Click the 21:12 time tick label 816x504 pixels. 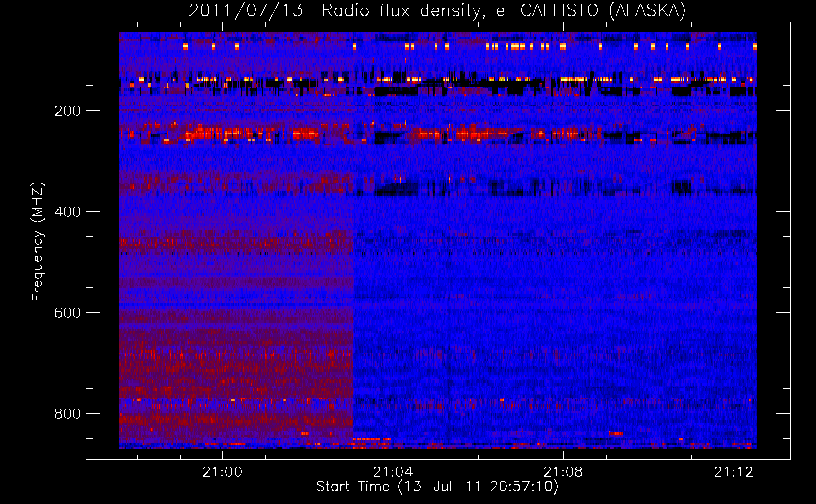pos(734,472)
